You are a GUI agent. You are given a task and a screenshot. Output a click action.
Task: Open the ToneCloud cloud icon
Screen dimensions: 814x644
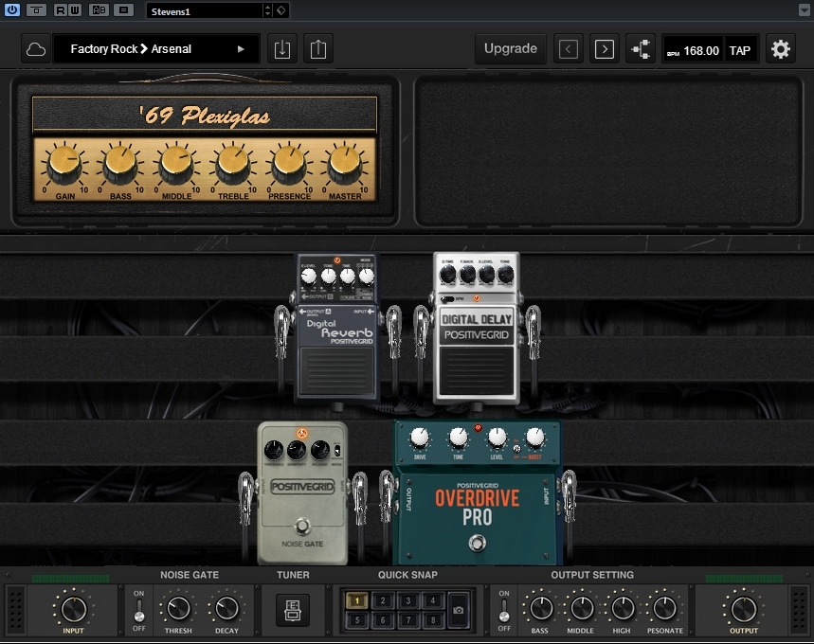pos(36,49)
